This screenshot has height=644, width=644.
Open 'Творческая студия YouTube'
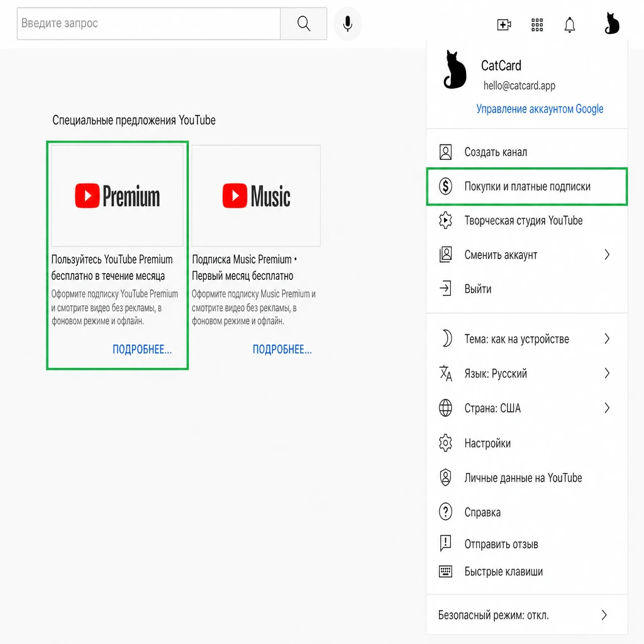coord(527,221)
